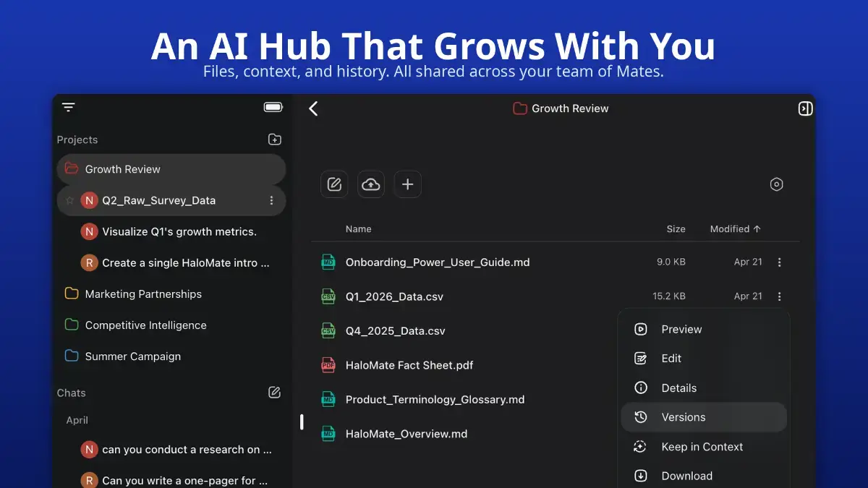Open chat Create a single HaloMate intro

tap(185, 263)
